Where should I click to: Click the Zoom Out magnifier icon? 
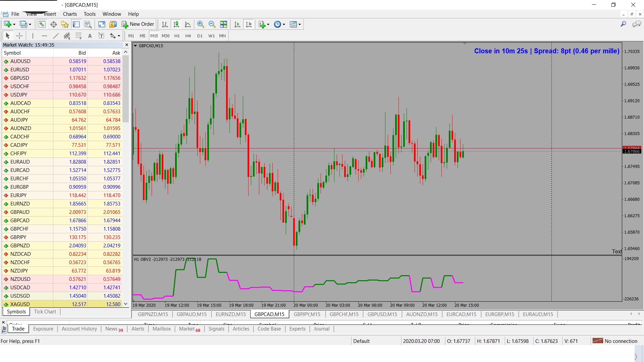(x=212, y=24)
